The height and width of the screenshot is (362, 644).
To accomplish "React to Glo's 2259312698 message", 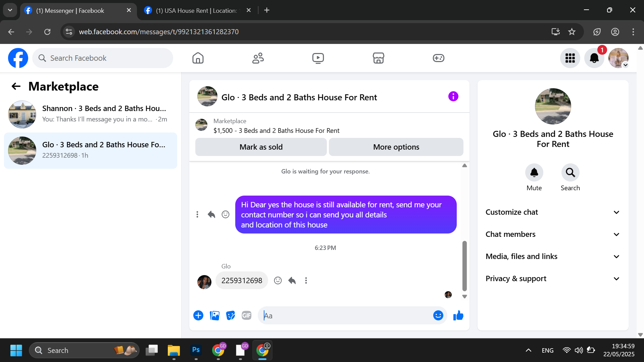I will (278, 280).
